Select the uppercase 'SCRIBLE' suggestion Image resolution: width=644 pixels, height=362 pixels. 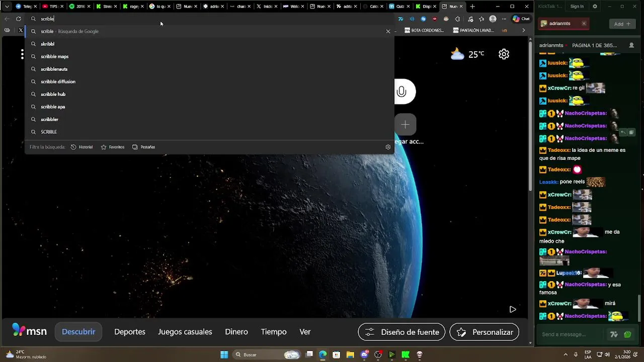tap(209, 132)
